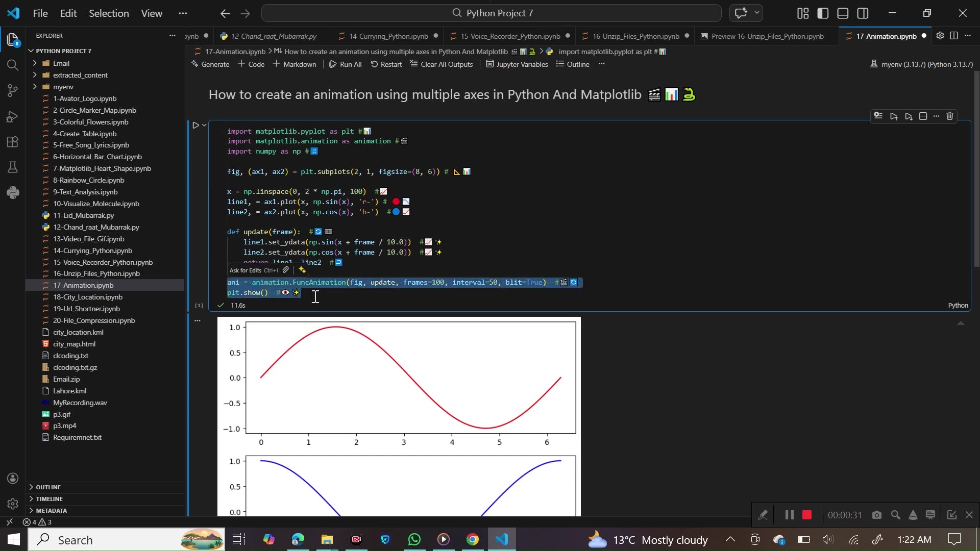The height and width of the screenshot is (551, 980).
Task: Open the Copilot dropdown chevron in title bar
Action: (x=756, y=13)
